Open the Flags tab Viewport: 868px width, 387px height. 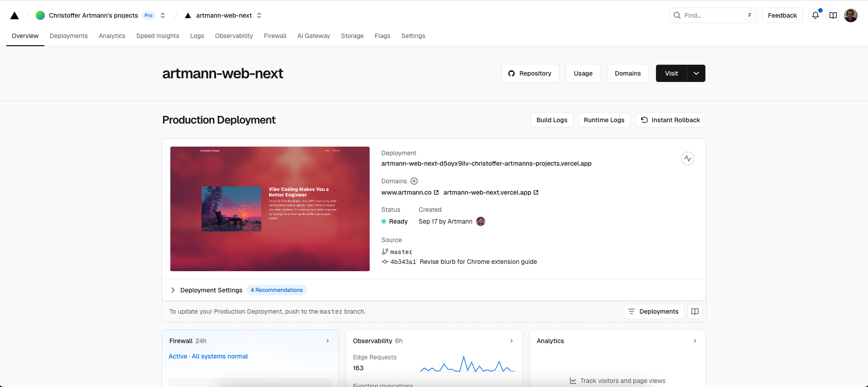pos(382,36)
